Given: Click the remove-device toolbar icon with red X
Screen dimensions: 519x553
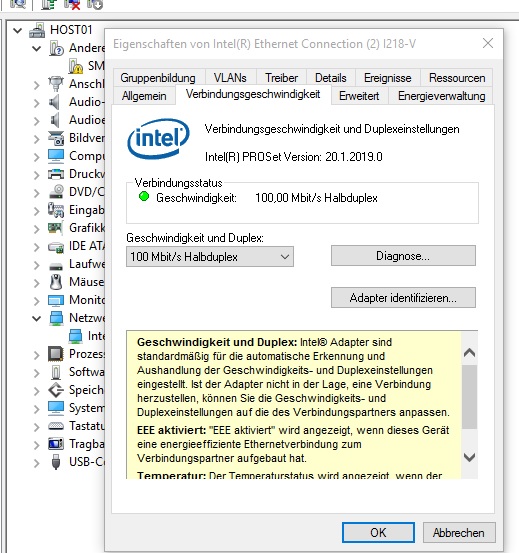Looking at the screenshot, I should pos(72,5).
